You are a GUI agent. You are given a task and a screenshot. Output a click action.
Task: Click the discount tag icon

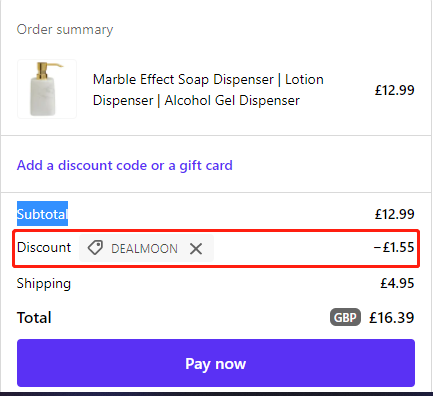(x=95, y=248)
